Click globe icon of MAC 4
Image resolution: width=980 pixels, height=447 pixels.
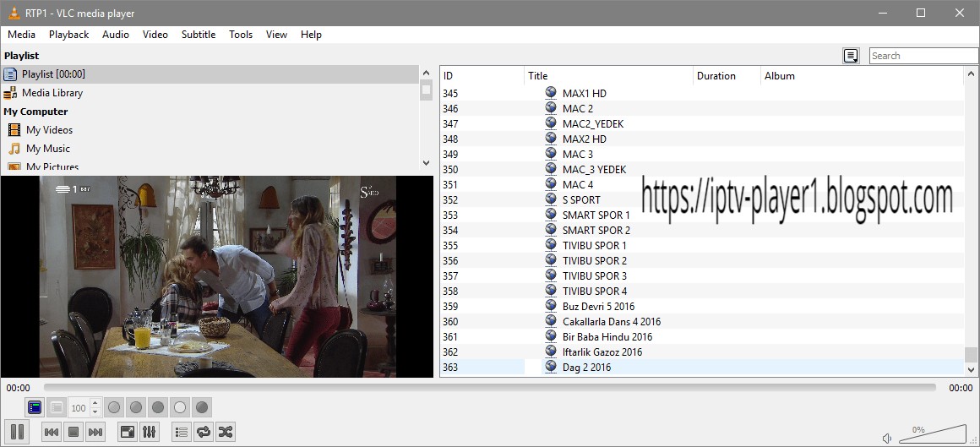click(x=551, y=184)
